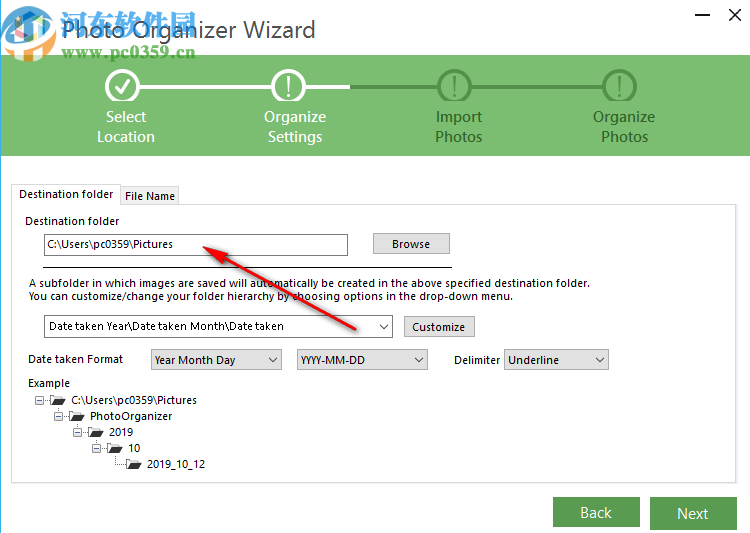Screen dimensions: 750x533
Task: Click the destination folder path field
Action: click(196, 244)
